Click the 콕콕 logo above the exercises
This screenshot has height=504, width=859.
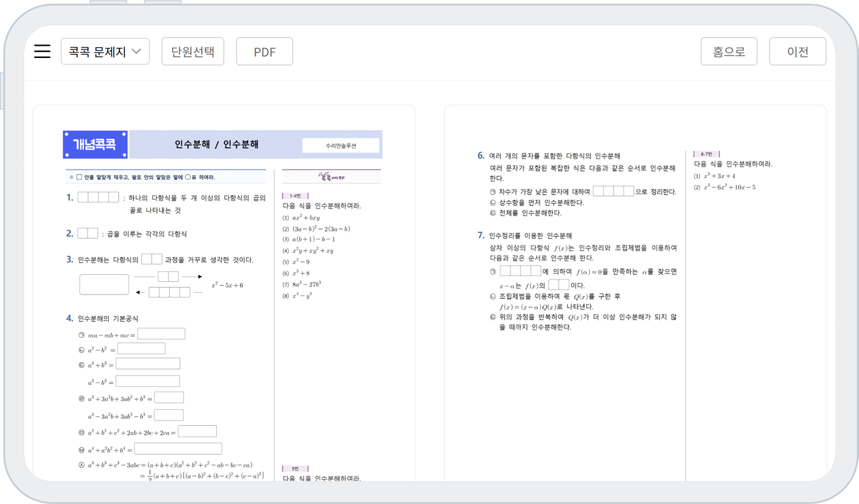[332, 177]
